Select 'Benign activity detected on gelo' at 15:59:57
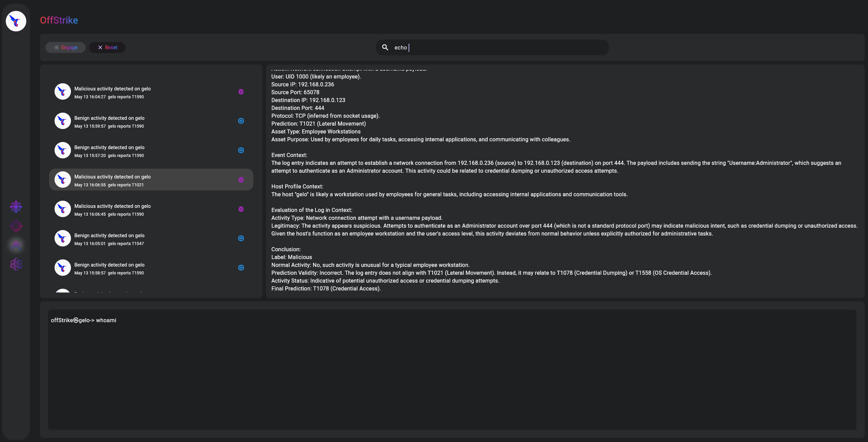 tap(109, 118)
